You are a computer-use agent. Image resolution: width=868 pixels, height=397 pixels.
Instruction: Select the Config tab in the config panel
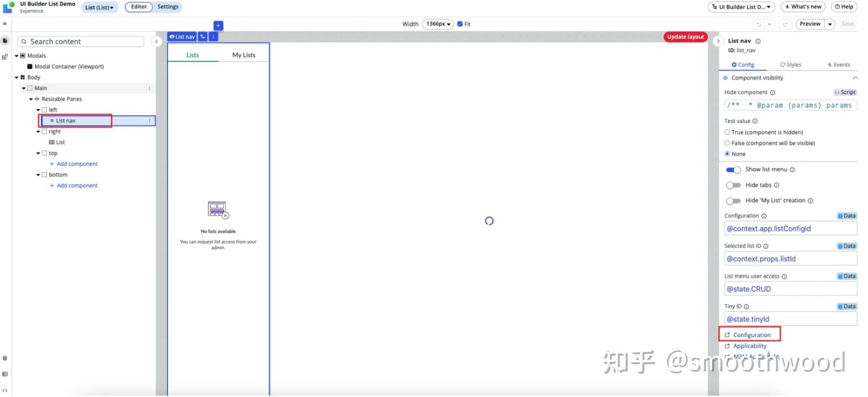pos(742,65)
